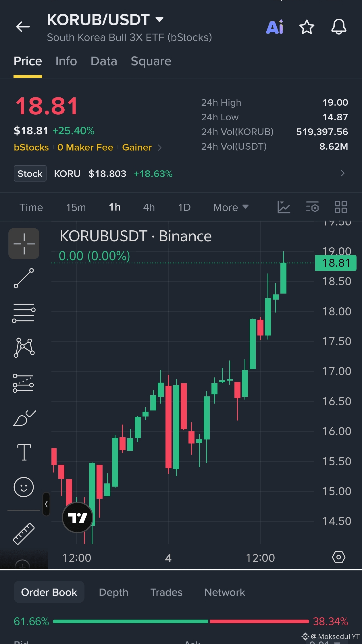
Task: Open the chart indicators icon
Action: 284,207
